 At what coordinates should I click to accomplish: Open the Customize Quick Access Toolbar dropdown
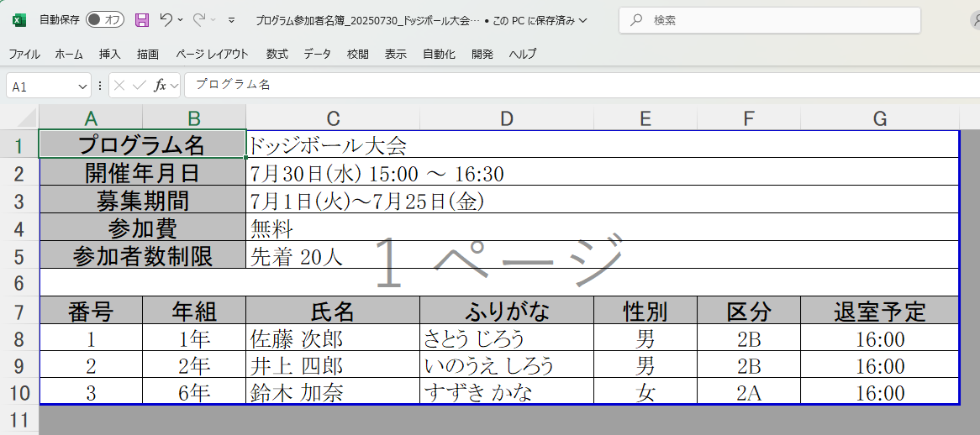(232, 19)
